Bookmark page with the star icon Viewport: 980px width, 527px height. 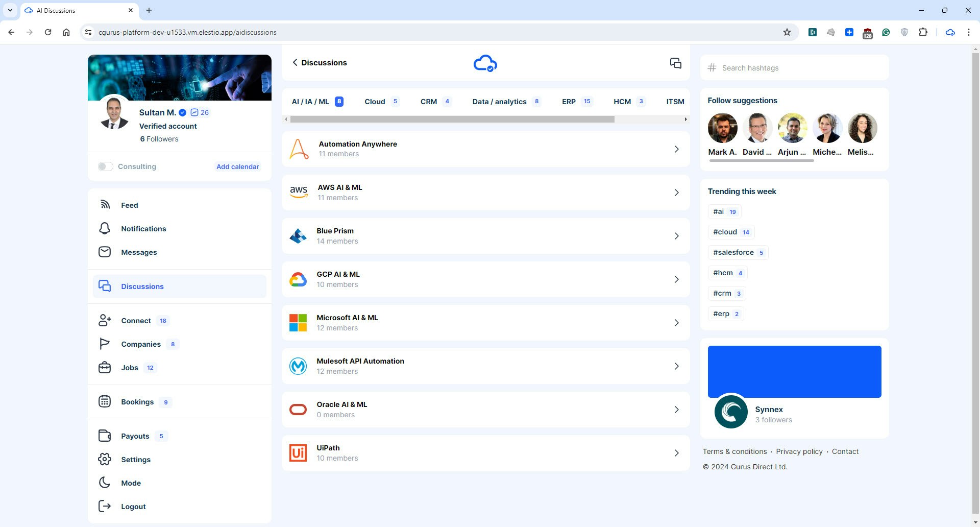(787, 32)
